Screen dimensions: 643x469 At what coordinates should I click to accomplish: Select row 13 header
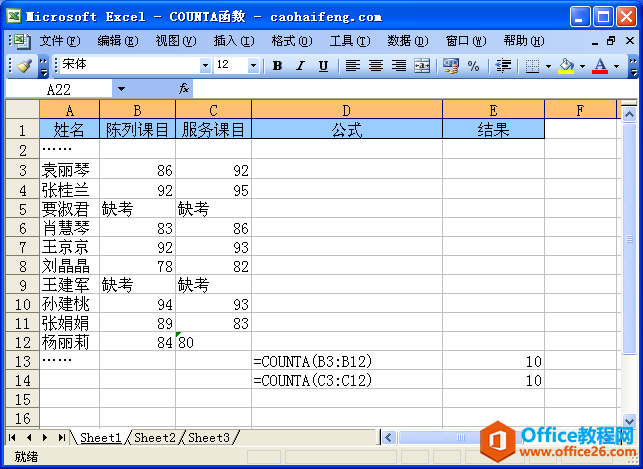[x=23, y=361]
